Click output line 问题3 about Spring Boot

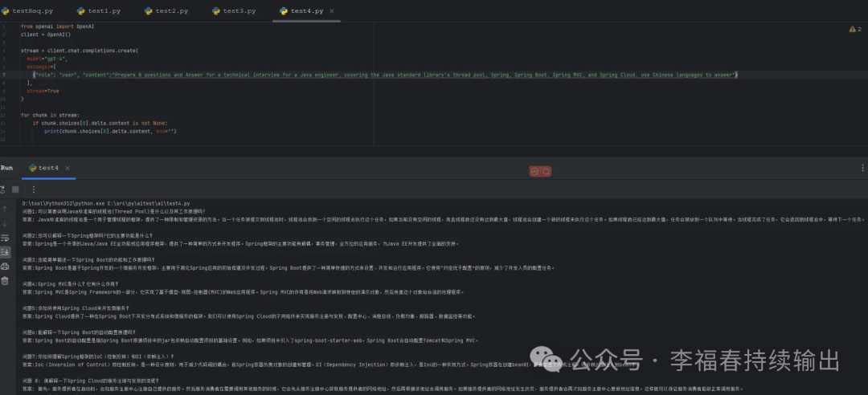[88, 259]
